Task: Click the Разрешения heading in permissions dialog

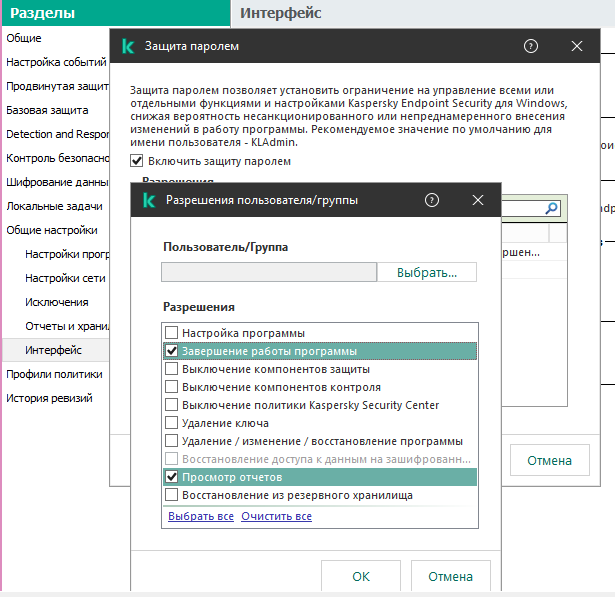Action: (199, 307)
